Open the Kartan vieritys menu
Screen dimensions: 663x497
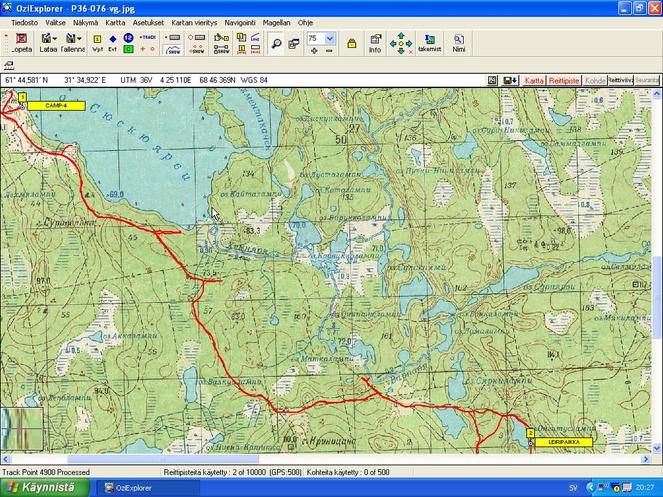click(194, 21)
